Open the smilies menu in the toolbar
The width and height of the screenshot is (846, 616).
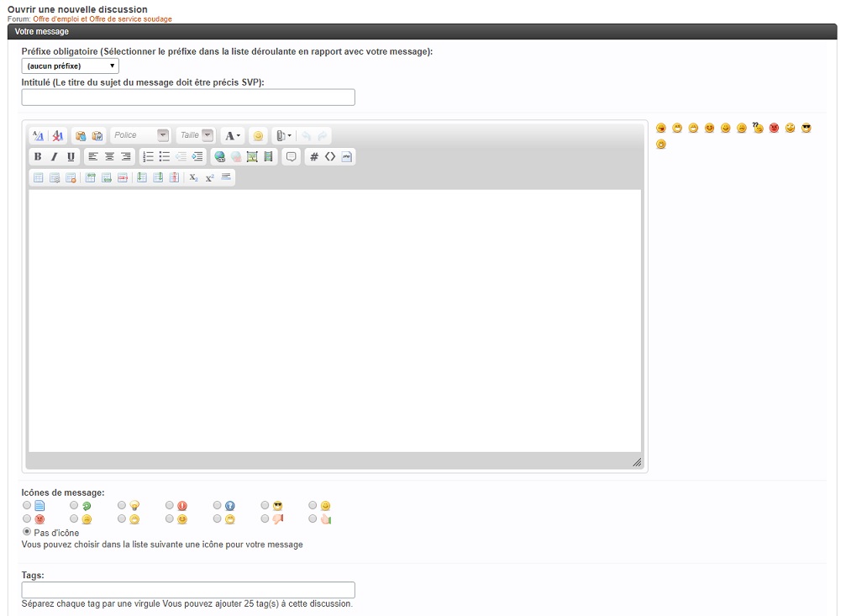point(259,135)
